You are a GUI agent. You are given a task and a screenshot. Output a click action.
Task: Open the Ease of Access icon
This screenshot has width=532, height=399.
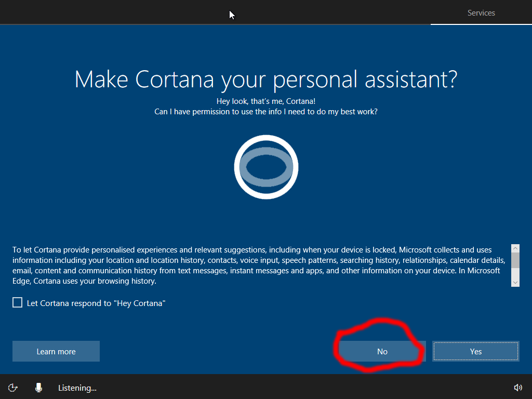click(13, 388)
